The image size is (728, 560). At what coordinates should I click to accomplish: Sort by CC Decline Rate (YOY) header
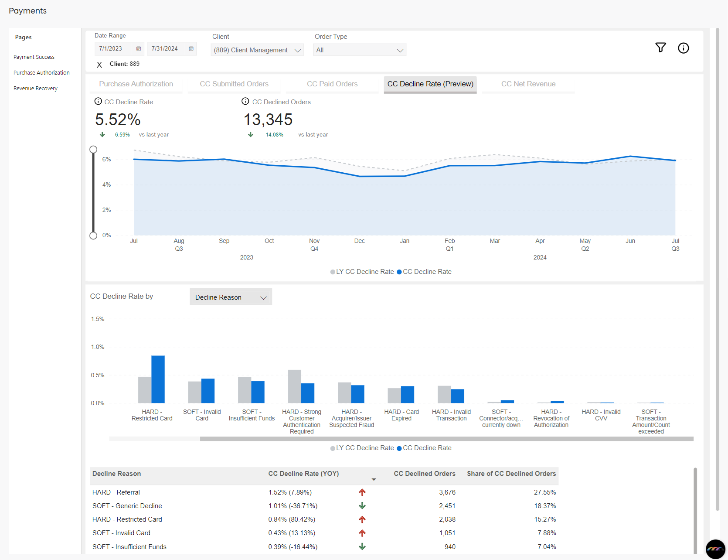[x=303, y=474]
